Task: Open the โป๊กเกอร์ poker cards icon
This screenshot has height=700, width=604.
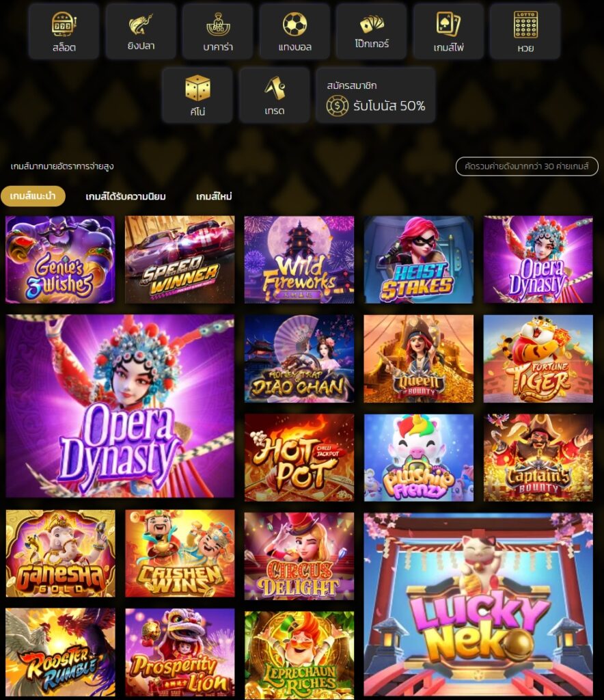Action: click(372, 31)
